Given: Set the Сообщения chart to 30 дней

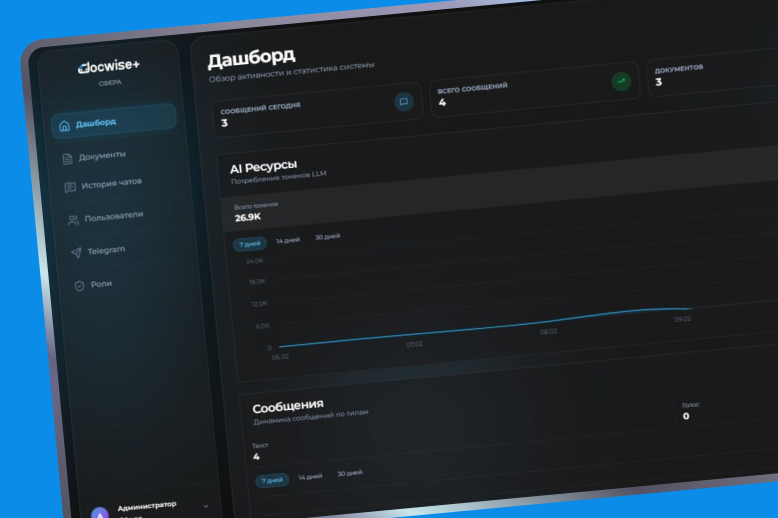Looking at the screenshot, I should click(x=349, y=473).
